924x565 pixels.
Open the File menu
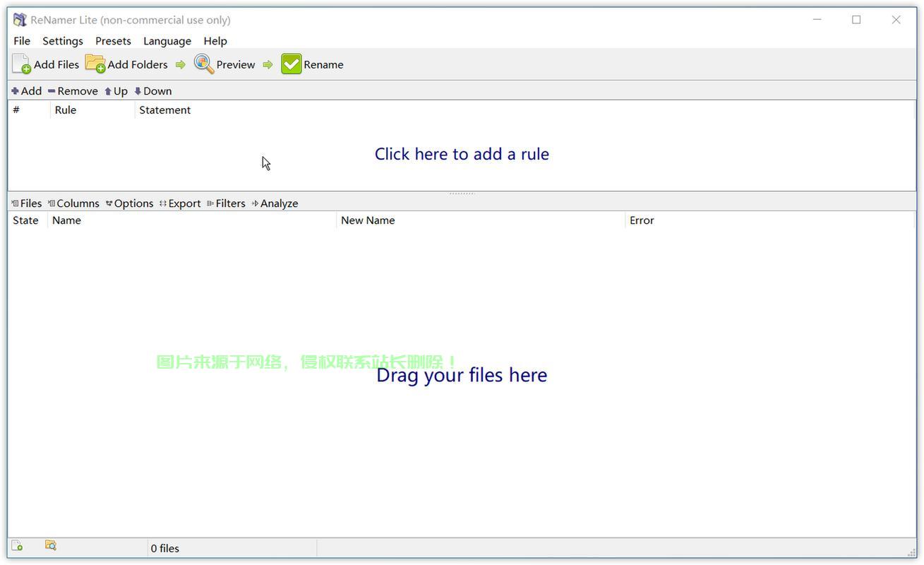coord(22,41)
